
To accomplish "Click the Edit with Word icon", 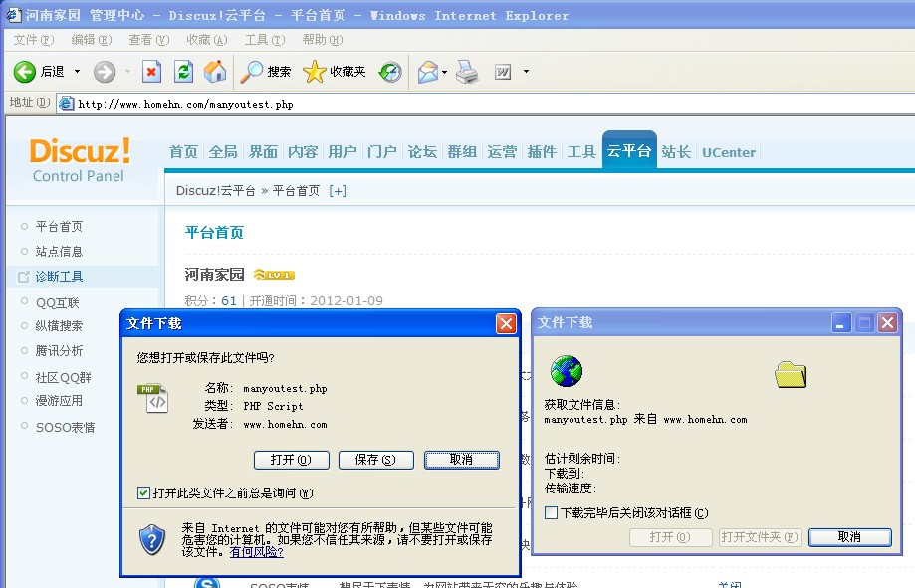I will coord(503,72).
